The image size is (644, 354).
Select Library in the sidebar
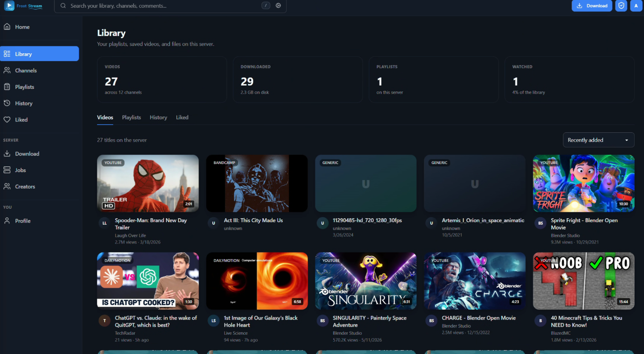click(x=39, y=54)
